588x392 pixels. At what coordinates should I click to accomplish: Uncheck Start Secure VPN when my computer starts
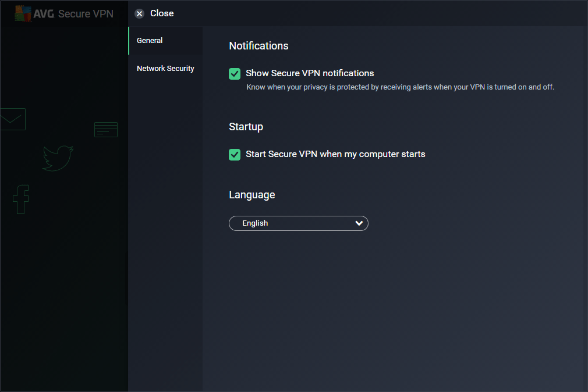pyautogui.click(x=234, y=155)
